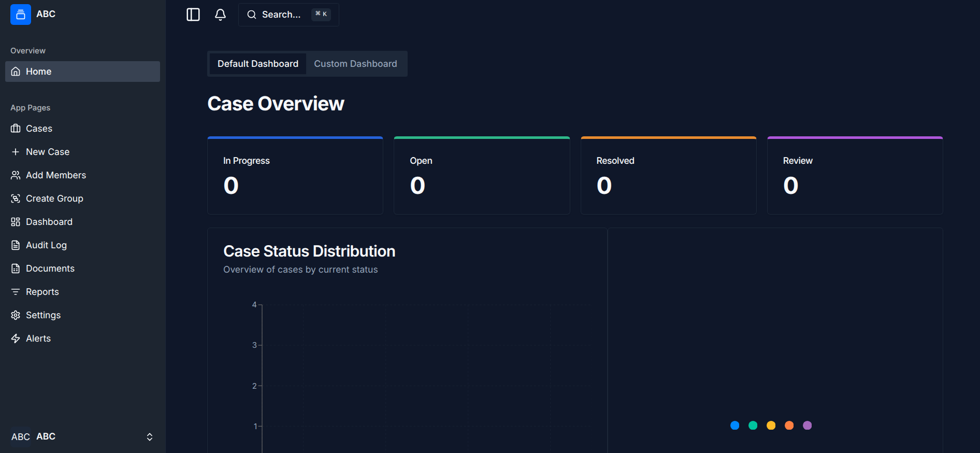
Task: Click the Create Group icon
Action: click(16, 199)
